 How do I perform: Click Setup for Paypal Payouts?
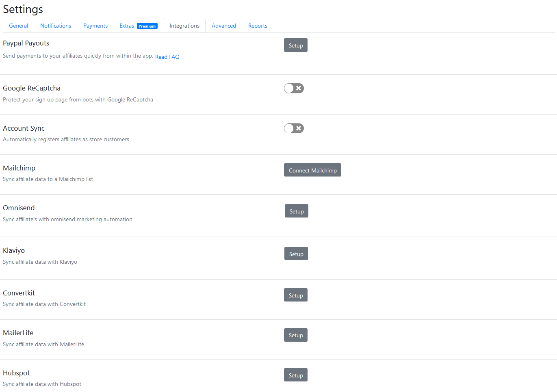tap(296, 45)
